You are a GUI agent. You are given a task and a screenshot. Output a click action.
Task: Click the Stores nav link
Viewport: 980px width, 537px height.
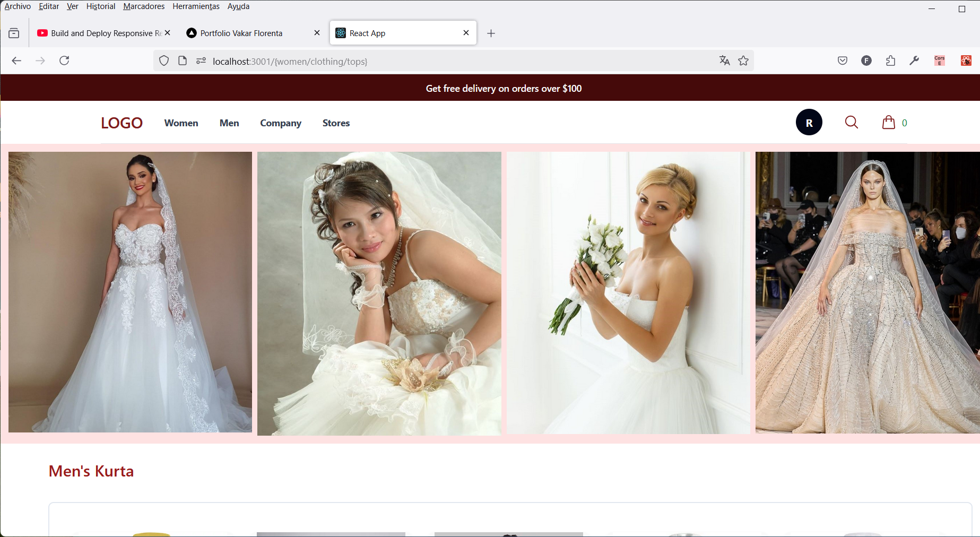(336, 123)
